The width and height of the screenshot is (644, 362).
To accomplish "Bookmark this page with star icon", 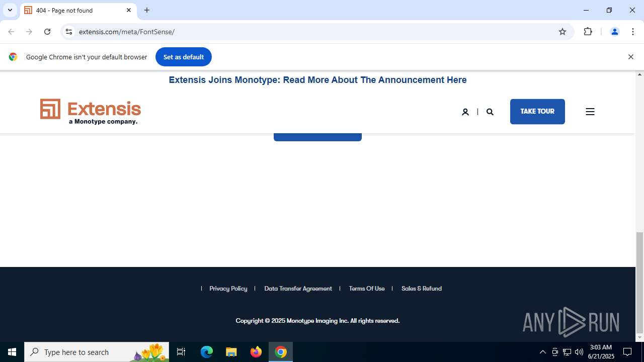I will click(562, 32).
